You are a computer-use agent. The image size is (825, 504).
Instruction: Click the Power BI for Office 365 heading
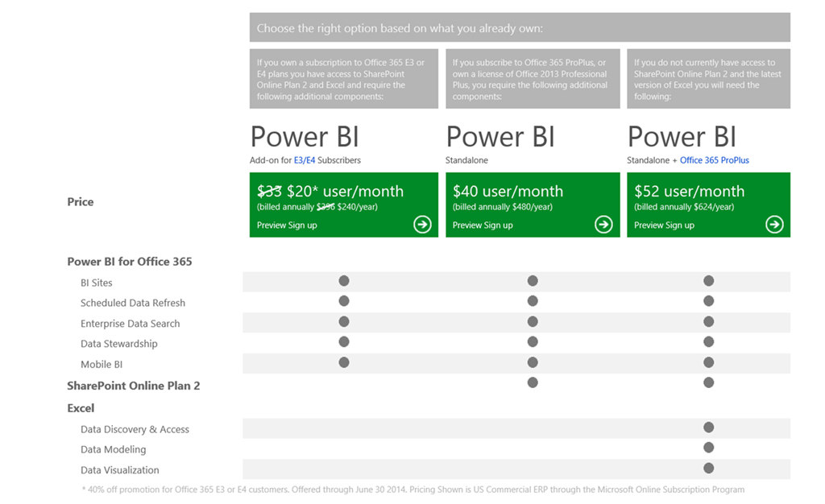tap(130, 262)
